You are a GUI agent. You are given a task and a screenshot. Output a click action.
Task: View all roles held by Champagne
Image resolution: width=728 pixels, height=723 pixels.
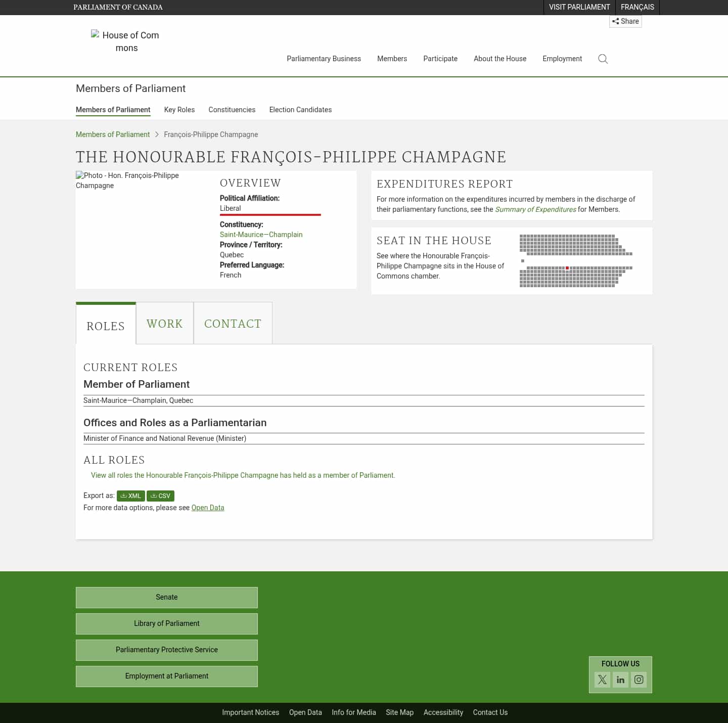243,475
